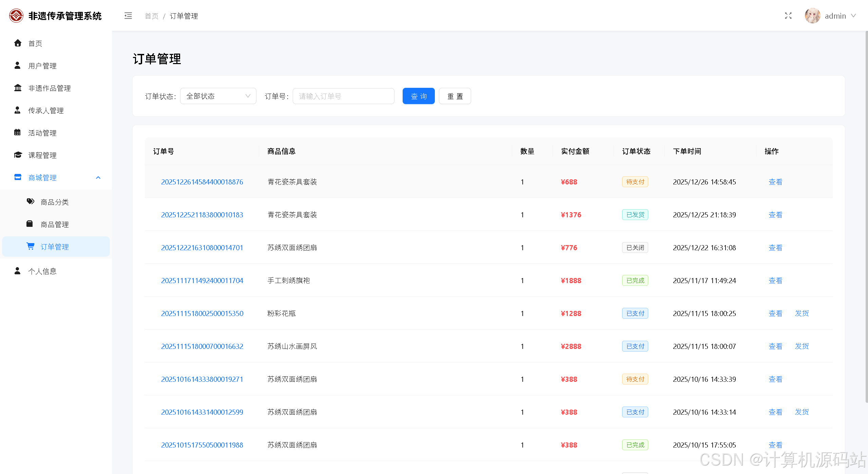Go to 传承人管理 in the sidebar
Viewport: 868px width, 474px height.
point(46,111)
